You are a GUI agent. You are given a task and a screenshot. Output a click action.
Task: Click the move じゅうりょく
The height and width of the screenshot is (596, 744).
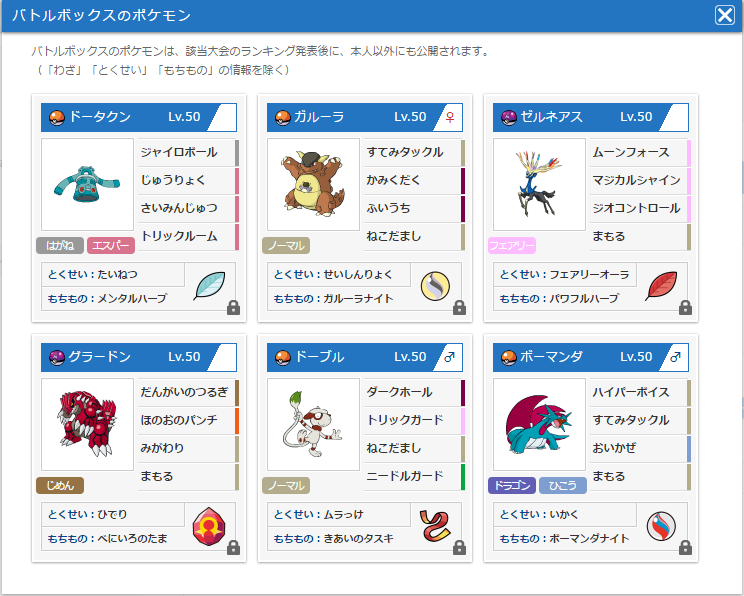tap(188, 180)
